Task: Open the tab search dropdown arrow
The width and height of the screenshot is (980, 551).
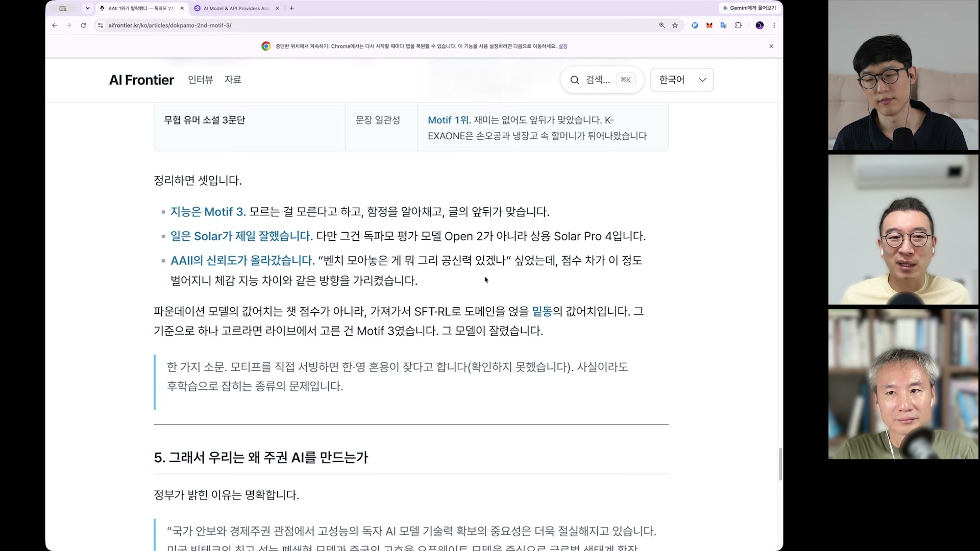Action: coord(88,8)
